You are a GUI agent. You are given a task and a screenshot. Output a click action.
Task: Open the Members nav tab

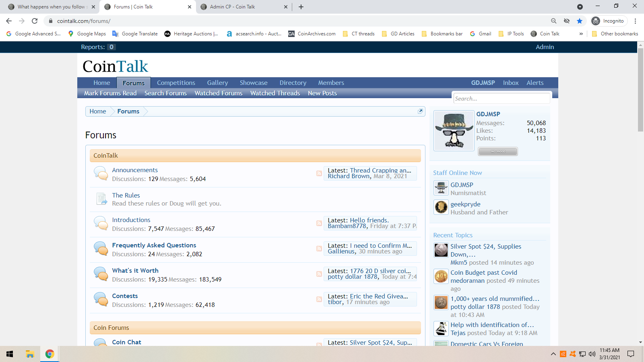click(331, 82)
